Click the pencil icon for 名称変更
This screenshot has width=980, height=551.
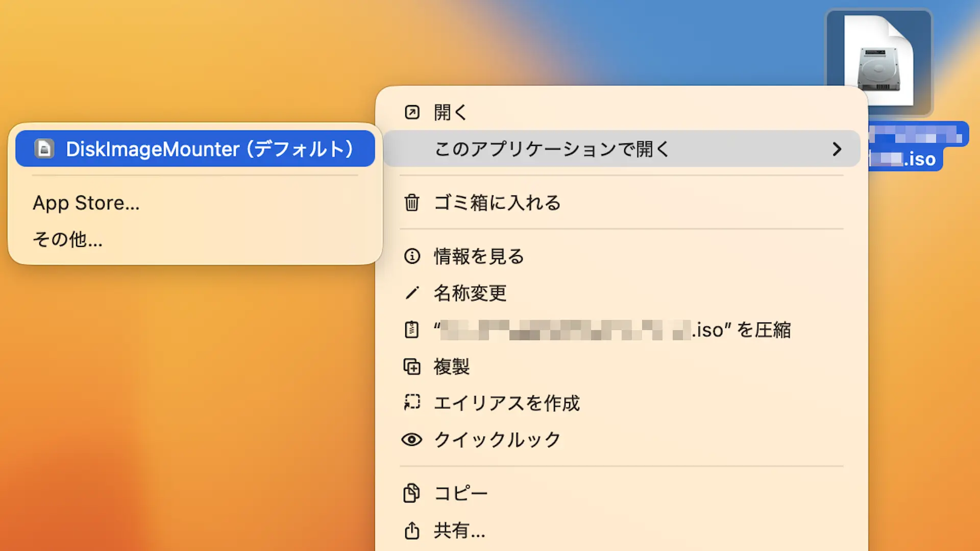tap(412, 293)
